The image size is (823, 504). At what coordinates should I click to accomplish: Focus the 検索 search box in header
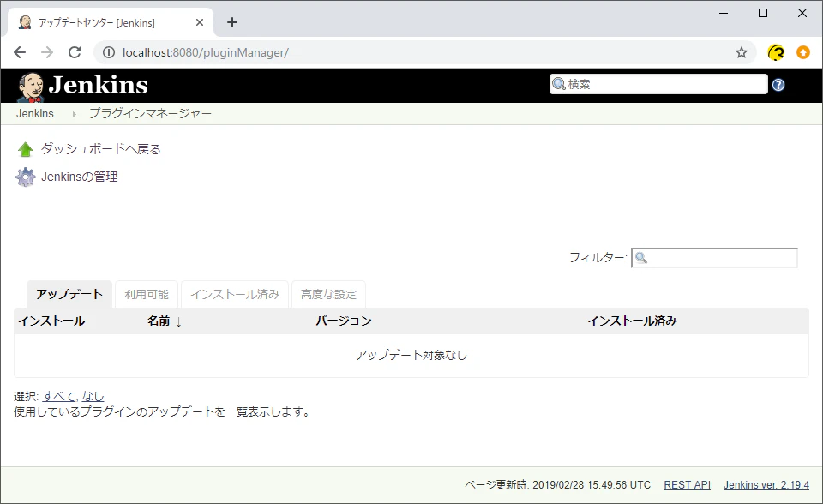click(658, 84)
